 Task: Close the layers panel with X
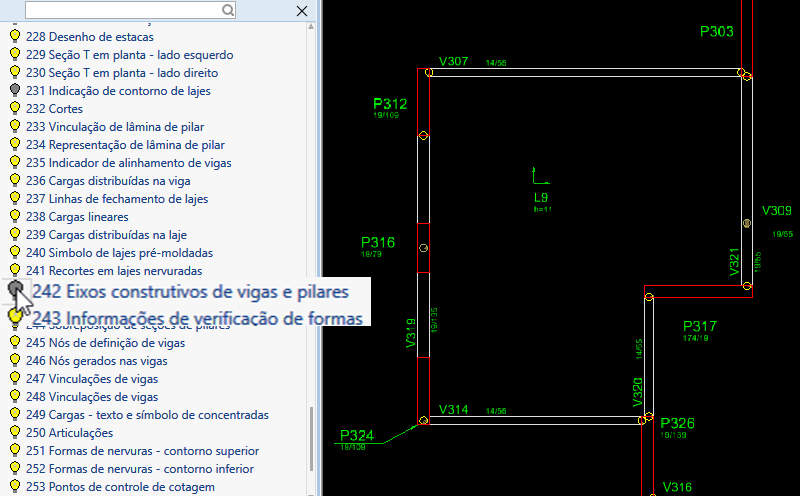pos(302,11)
